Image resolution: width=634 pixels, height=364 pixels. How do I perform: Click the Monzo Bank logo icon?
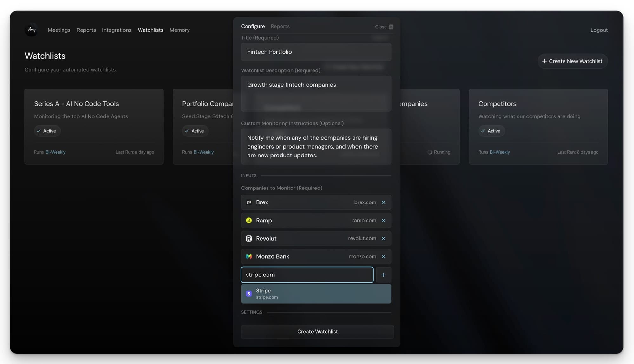[249, 256]
